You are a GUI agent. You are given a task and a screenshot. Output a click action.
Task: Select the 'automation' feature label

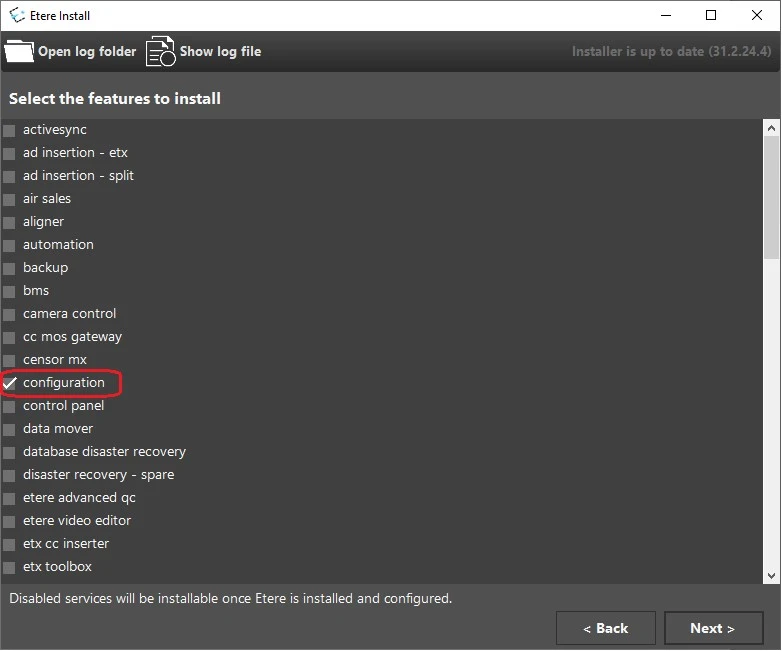pyautogui.click(x=58, y=244)
